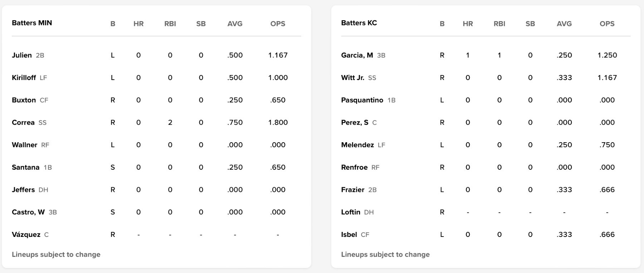Screen dimensions: 644x273
Task: Click Renfroe player name
Action: coord(354,168)
